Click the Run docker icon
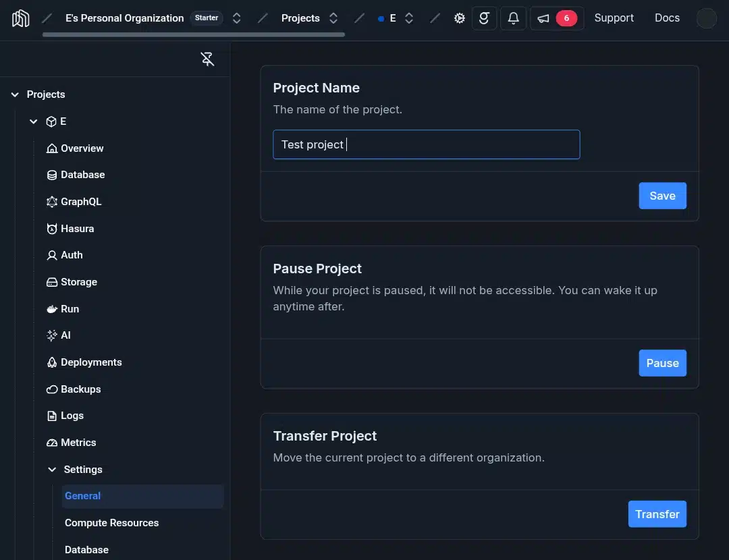 [x=51, y=309]
